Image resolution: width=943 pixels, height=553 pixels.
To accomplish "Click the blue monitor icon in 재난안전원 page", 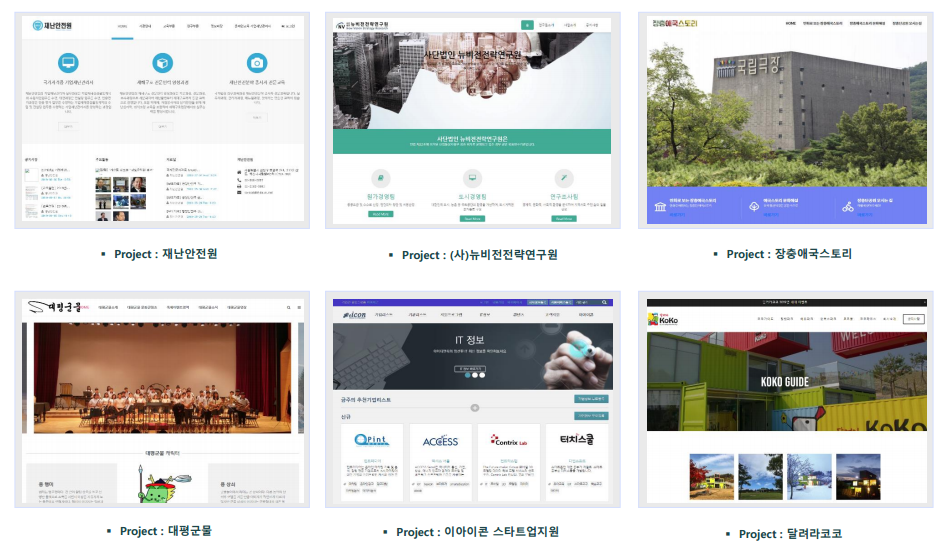I will pyautogui.click(x=68, y=63).
